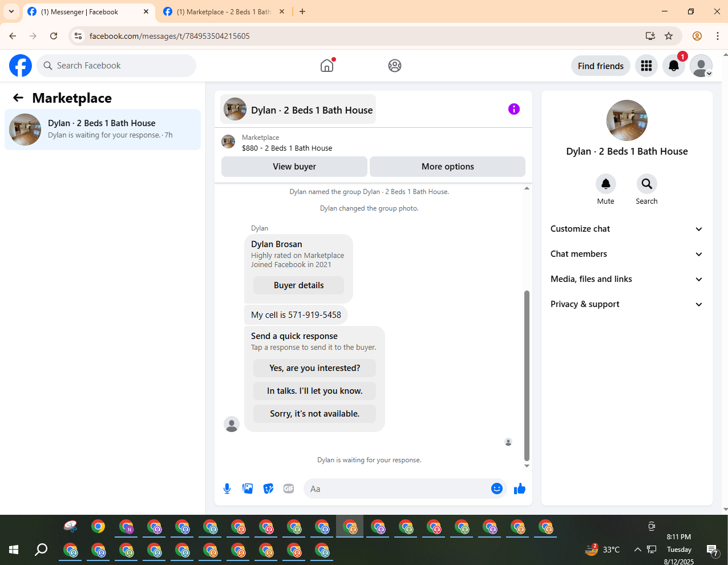Open the Facebook menu grid icon
The width and height of the screenshot is (728, 565).
point(646,66)
